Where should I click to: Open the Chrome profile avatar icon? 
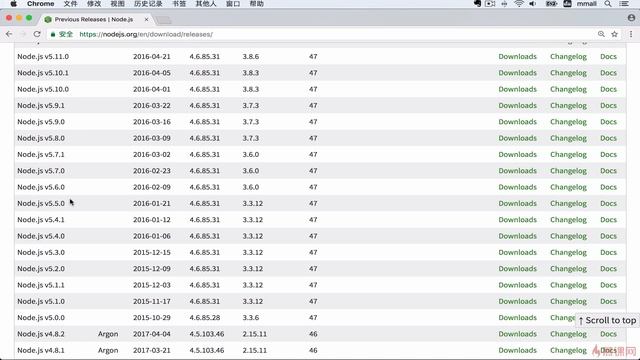point(631,18)
